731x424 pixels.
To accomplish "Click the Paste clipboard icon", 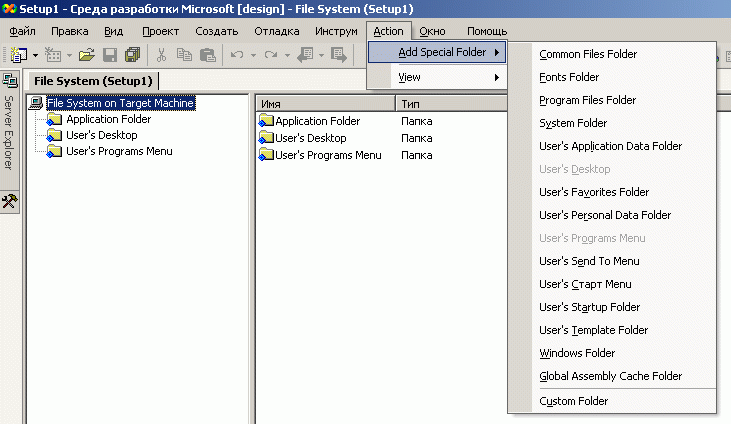I will click(x=207, y=55).
